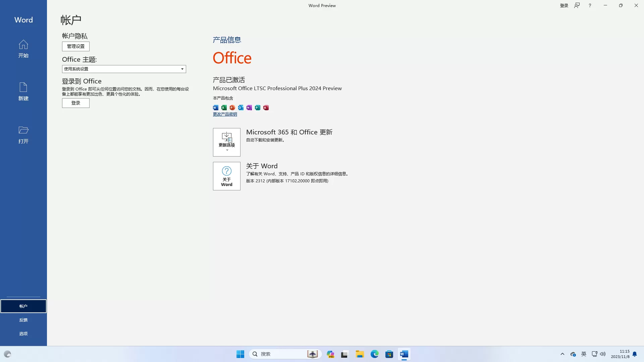Open the 更改产品密钥 link
Image resolution: width=644 pixels, height=362 pixels.
click(225, 114)
